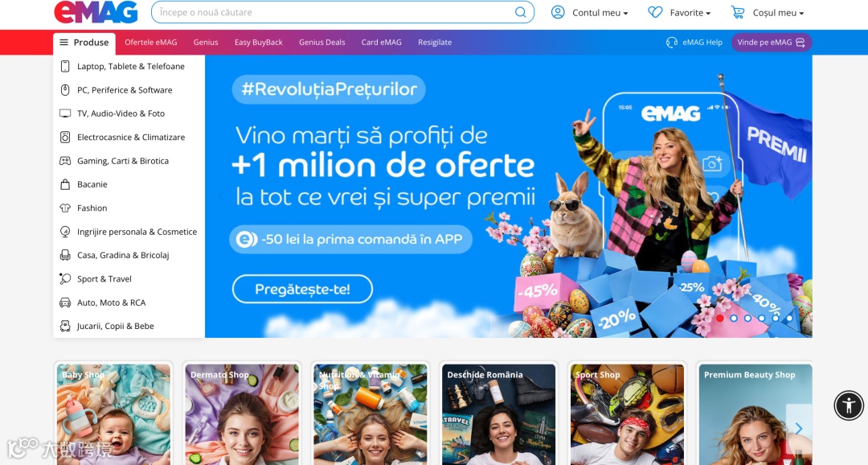Select the first red carousel dot
868x465 pixels.
coord(719,318)
